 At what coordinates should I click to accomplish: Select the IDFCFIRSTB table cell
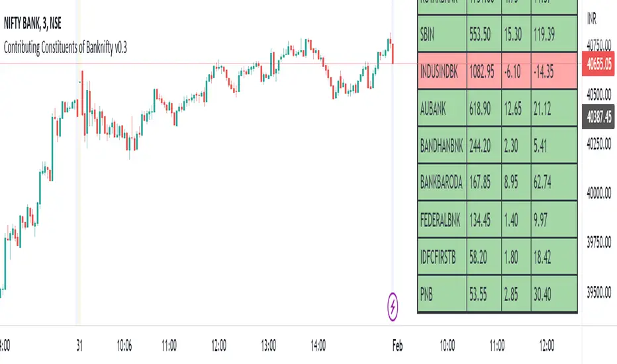point(442,255)
